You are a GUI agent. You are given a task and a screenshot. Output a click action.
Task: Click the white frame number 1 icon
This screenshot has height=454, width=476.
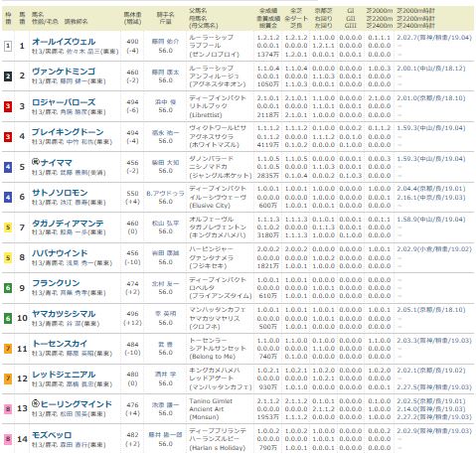8,46
